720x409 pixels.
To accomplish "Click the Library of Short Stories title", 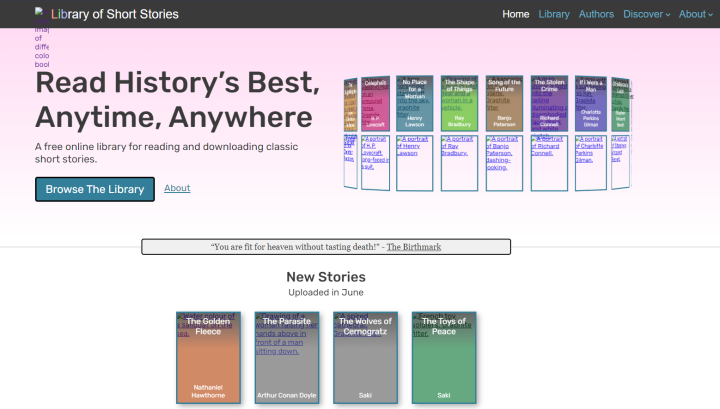I will [x=115, y=14].
